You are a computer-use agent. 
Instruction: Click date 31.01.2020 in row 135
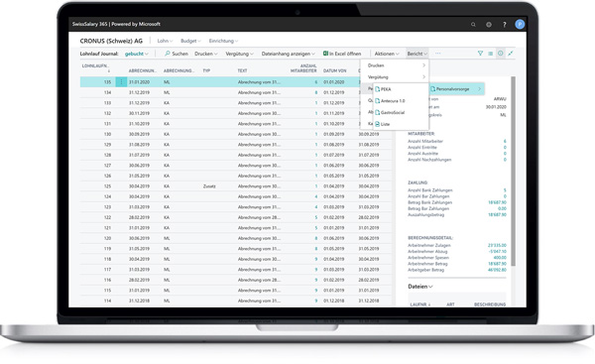[139, 82]
